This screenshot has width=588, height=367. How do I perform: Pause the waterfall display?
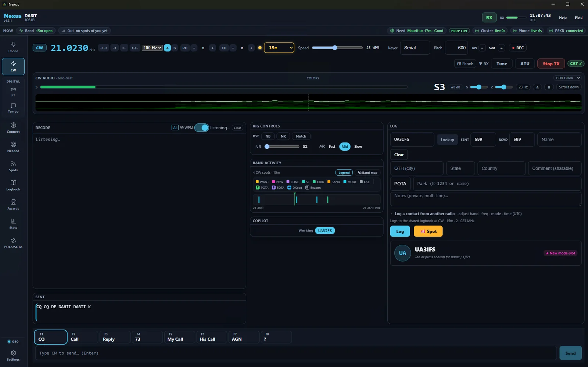pyautogui.click(x=549, y=87)
